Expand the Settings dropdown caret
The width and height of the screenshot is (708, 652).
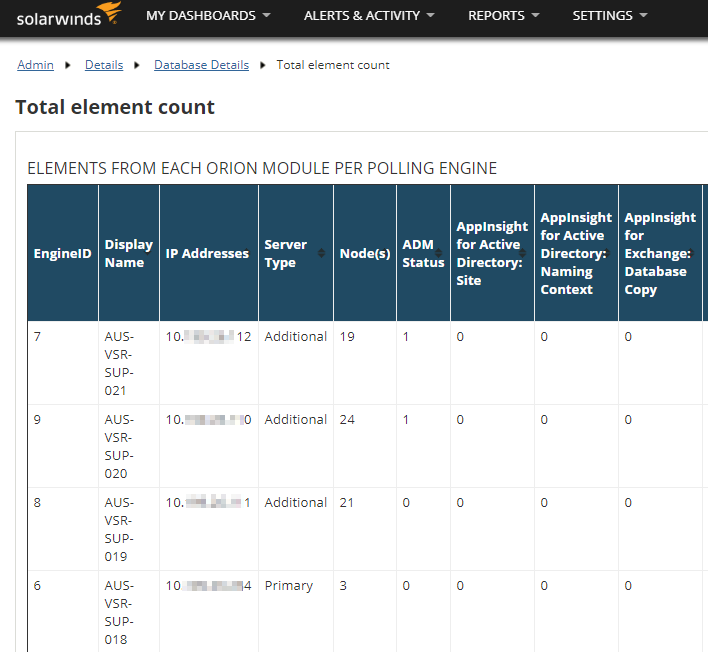pyautogui.click(x=643, y=16)
